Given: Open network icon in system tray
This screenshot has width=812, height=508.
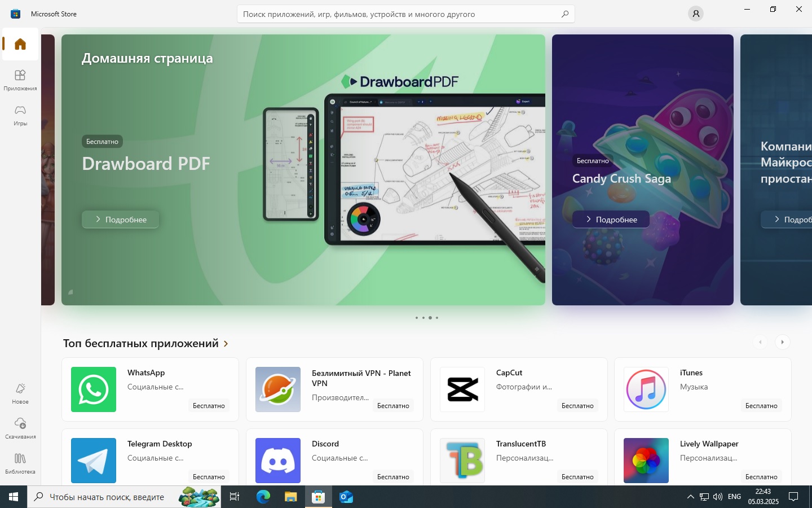Looking at the screenshot, I should click(x=704, y=497).
